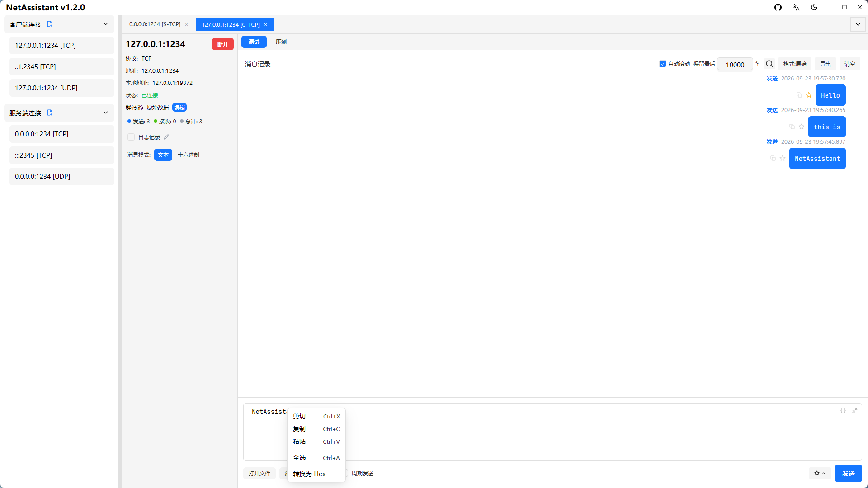Copy the 'this is' message
The height and width of the screenshot is (488, 868).
click(792, 127)
